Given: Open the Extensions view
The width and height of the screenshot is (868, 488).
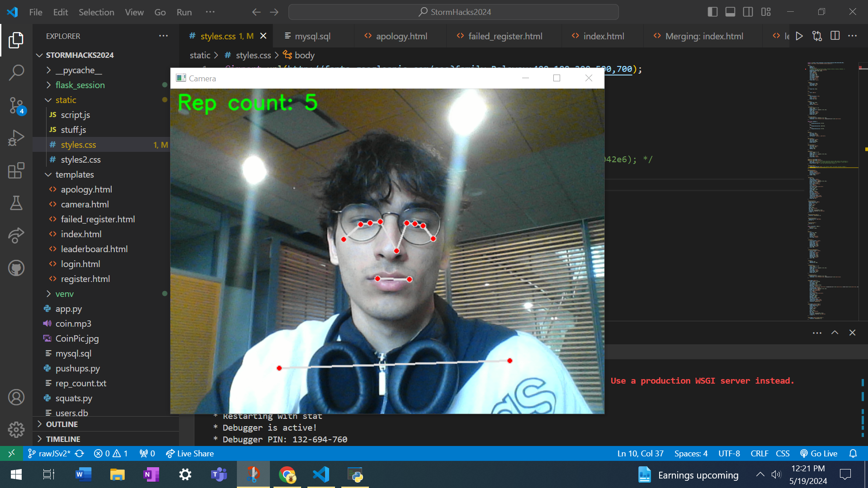Looking at the screenshot, I should tap(16, 171).
